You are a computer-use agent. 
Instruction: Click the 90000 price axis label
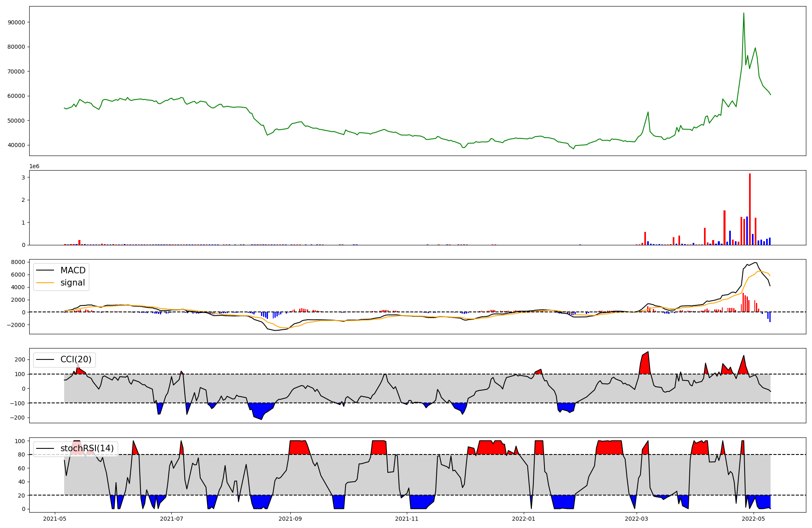[17, 22]
